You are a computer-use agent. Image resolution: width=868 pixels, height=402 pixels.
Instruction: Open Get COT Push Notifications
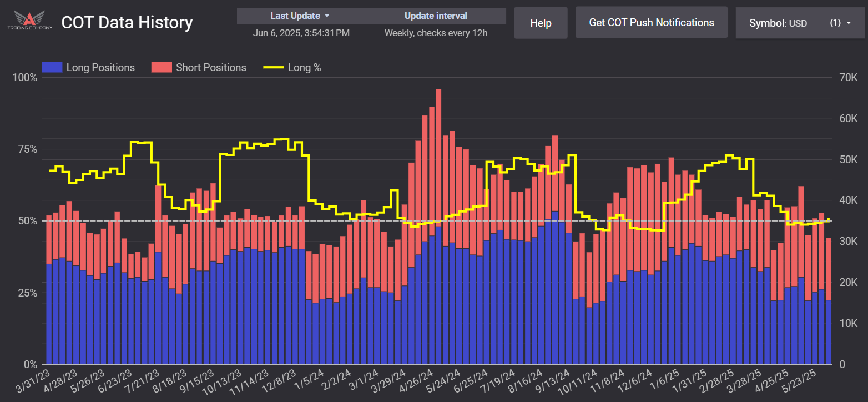click(x=651, y=23)
